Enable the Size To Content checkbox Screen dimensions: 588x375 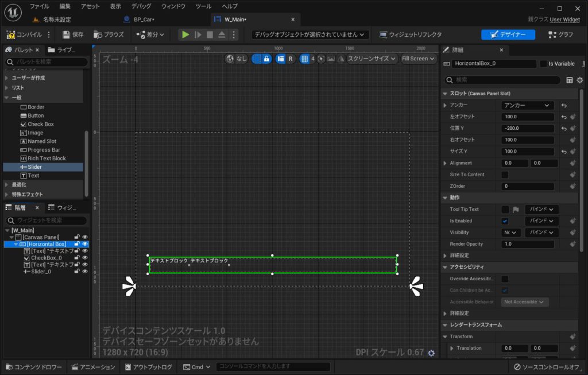(x=505, y=175)
